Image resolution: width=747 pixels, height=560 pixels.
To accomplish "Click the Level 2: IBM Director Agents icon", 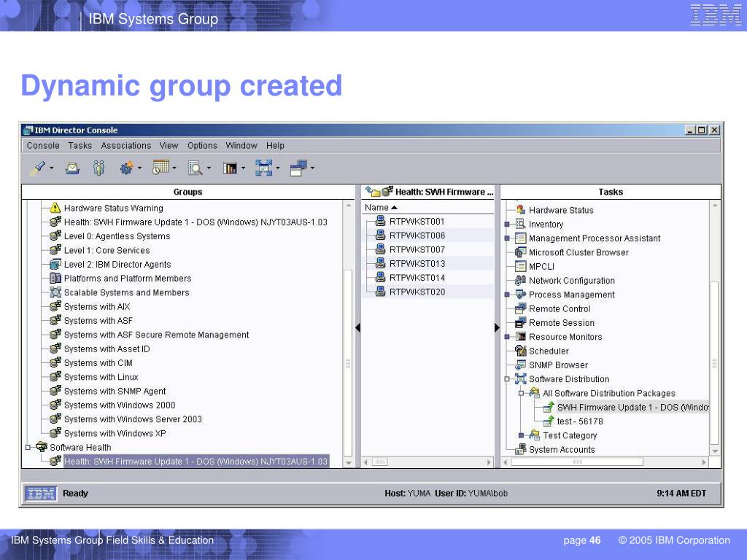I will (x=55, y=264).
